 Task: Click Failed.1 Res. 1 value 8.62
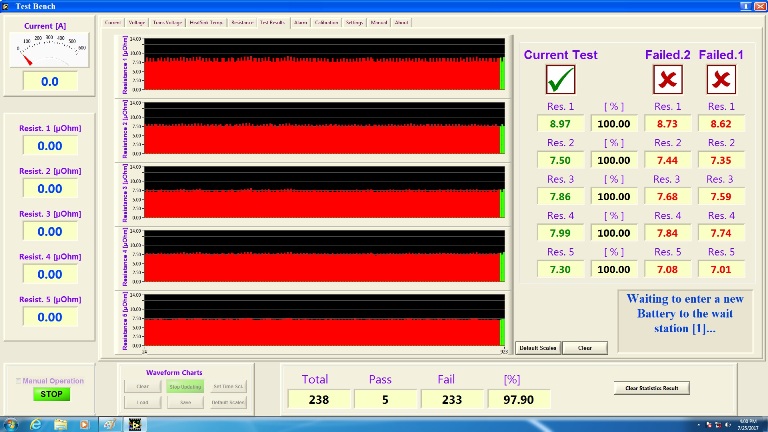tap(721, 123)
